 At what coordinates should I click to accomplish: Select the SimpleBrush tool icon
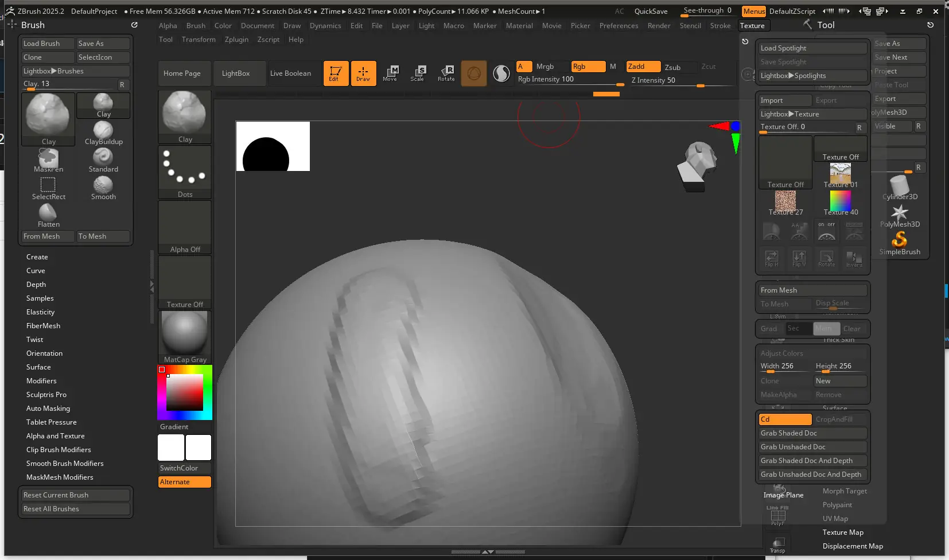click(899, 240)
